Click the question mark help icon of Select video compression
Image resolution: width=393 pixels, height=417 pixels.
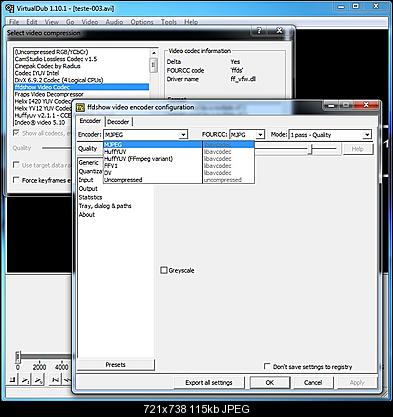tap(259, 31)
